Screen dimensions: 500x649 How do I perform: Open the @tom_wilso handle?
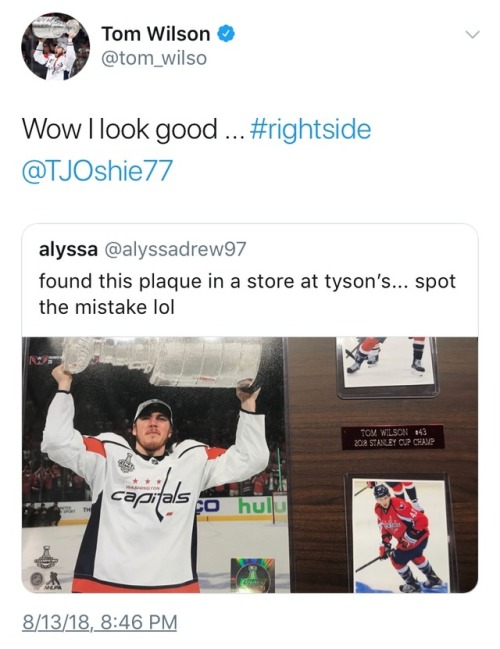(x=154, y=58)
